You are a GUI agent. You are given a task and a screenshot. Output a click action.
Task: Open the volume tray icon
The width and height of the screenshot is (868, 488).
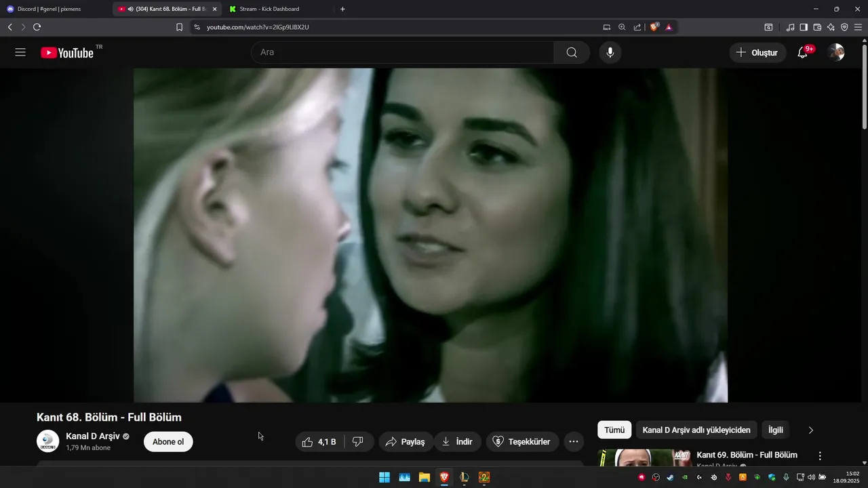click(x=811, y=477)
